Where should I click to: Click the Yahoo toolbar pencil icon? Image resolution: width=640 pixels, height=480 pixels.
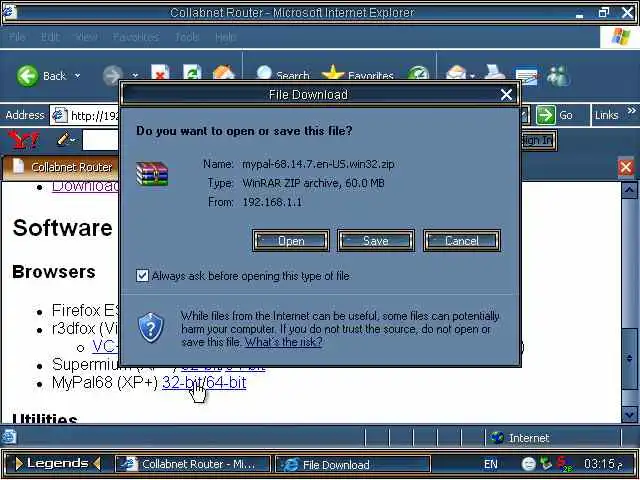point(64,140)
